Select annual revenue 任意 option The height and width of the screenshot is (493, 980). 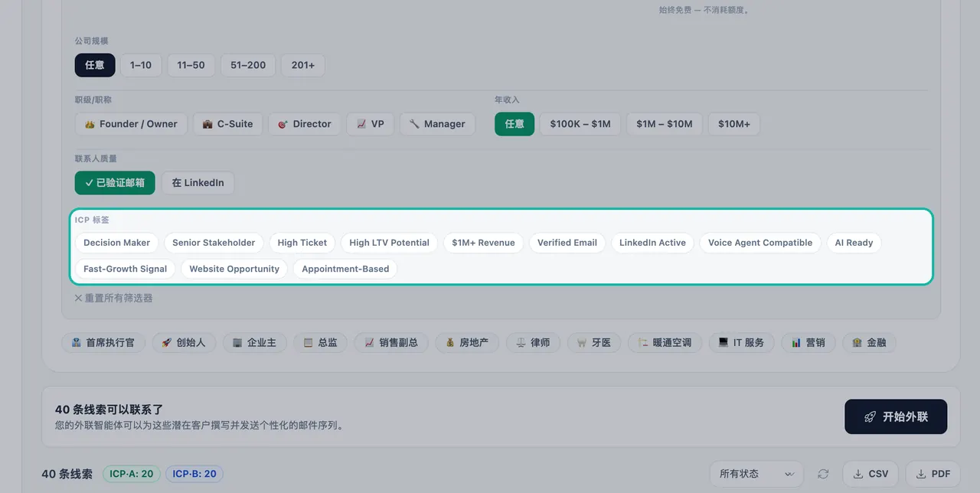tap(514, 124)
